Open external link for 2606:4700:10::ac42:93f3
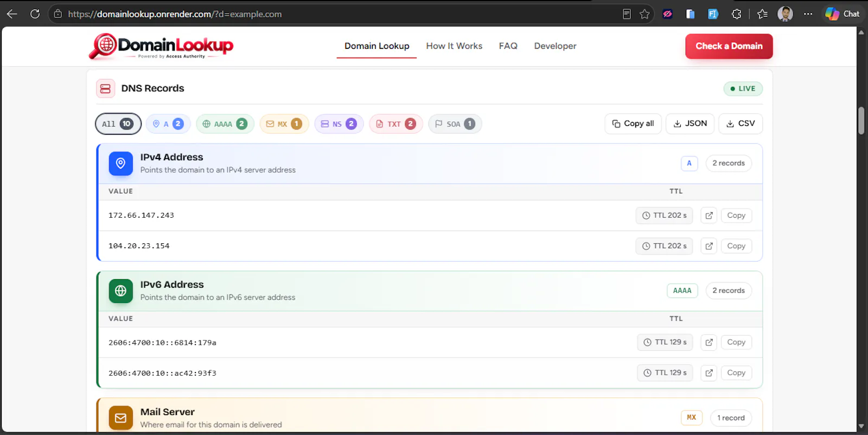 [709, 373]
